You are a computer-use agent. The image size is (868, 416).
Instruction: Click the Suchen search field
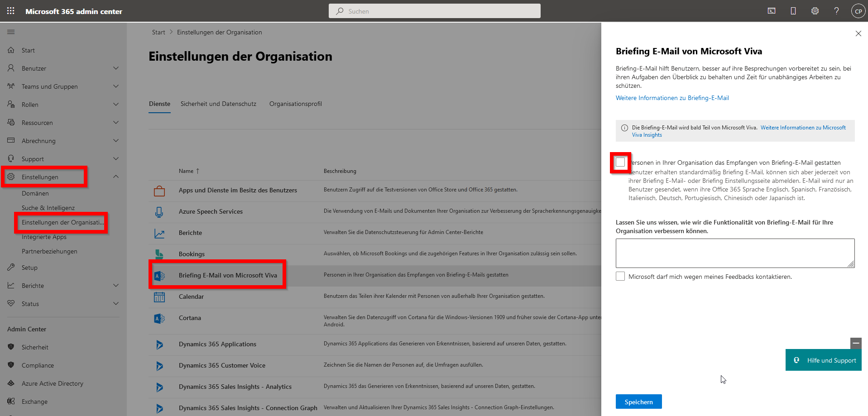(435, 11)
